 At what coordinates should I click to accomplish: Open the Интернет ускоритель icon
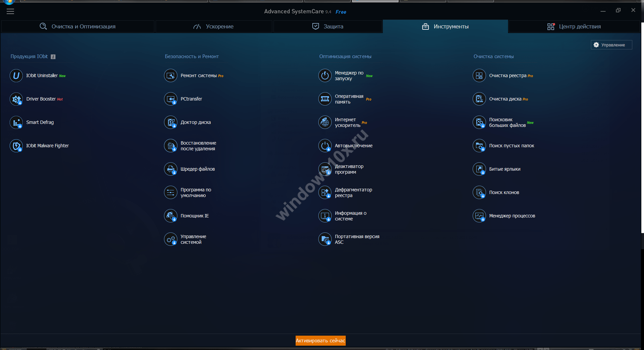point(325,122)
